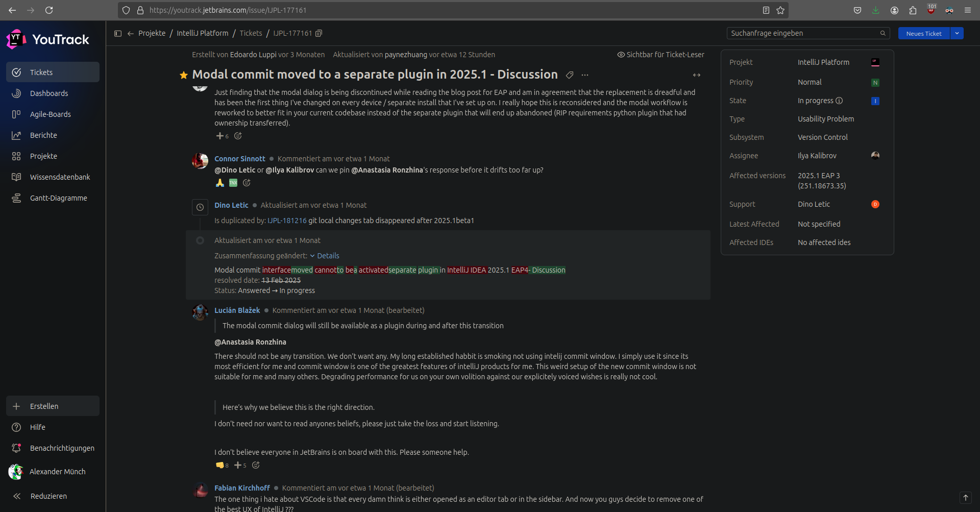980x512 pixels.
Task: Click the State blue I color badge
Action: point(875,101)
